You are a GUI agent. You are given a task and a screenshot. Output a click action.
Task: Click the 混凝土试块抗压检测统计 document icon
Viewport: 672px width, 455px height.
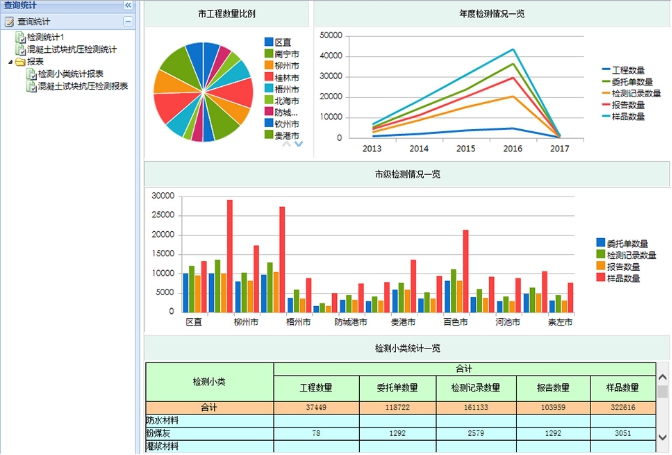[x=20, y=48]
